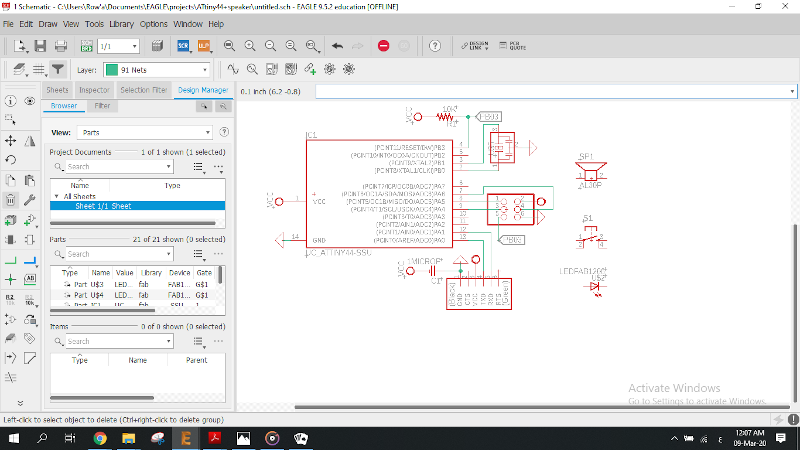Run a ULP program icon

click(204, 46)
